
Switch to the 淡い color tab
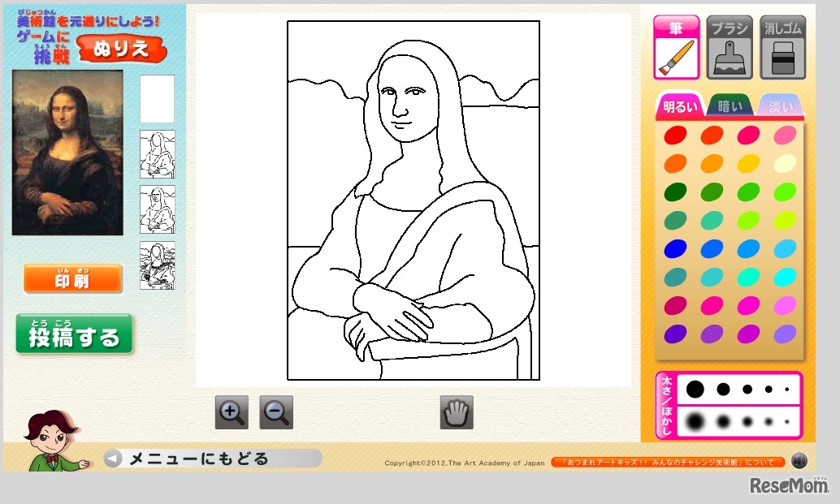pyautogui.click(x=780, y=106)
